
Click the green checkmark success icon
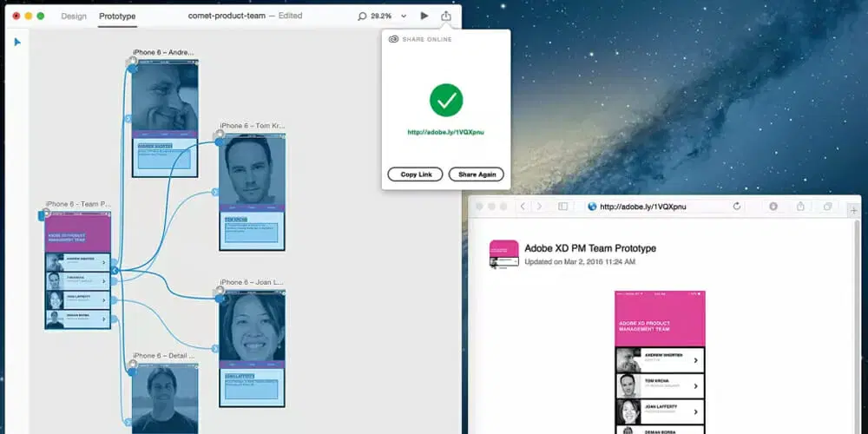coord(446,100)
